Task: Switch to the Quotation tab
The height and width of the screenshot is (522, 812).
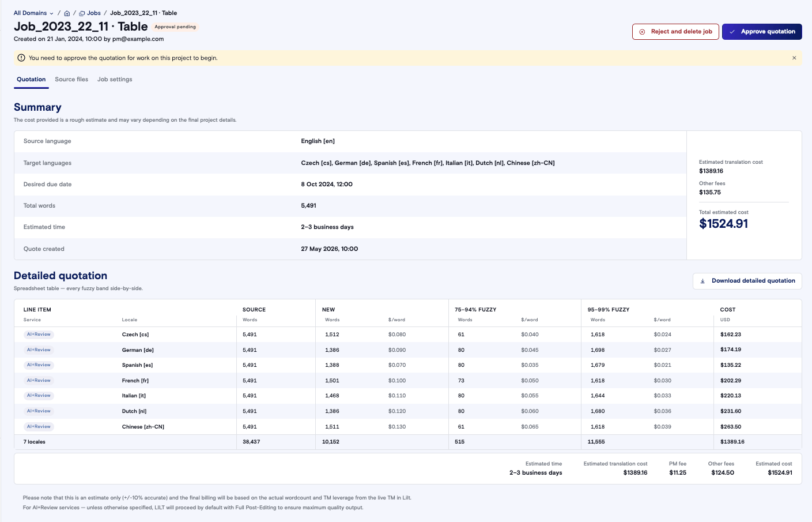Action: click(31, 80)
